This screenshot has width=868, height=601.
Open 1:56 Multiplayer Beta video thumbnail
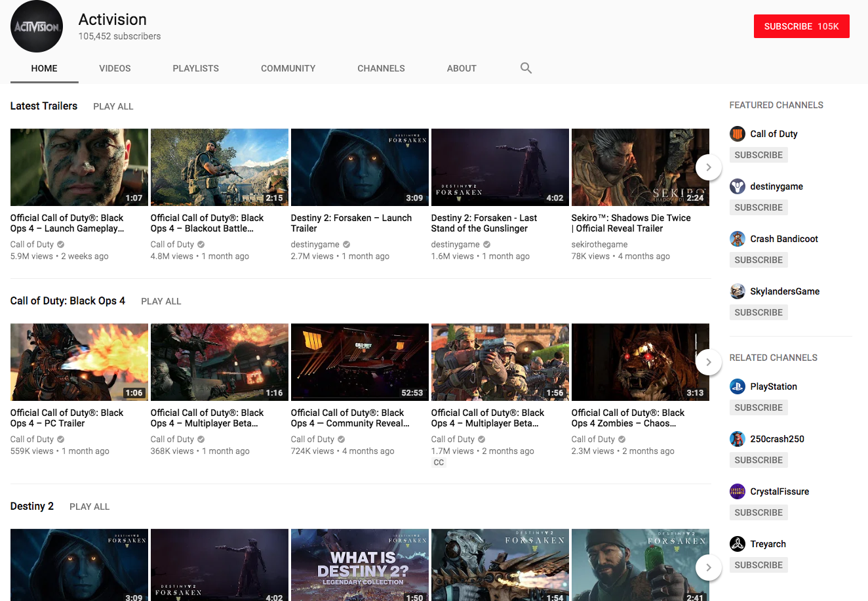[x=500, y=362]
